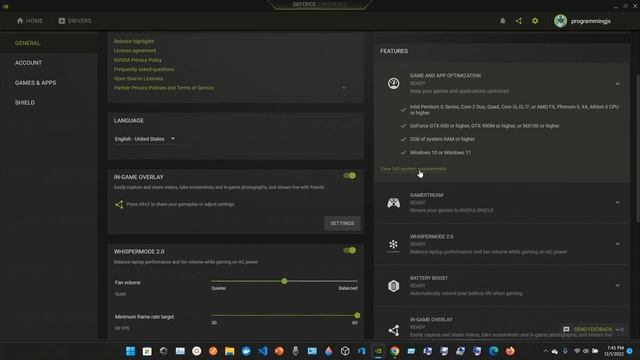
Task: Click the share icon in top bar
Action: 518,21
